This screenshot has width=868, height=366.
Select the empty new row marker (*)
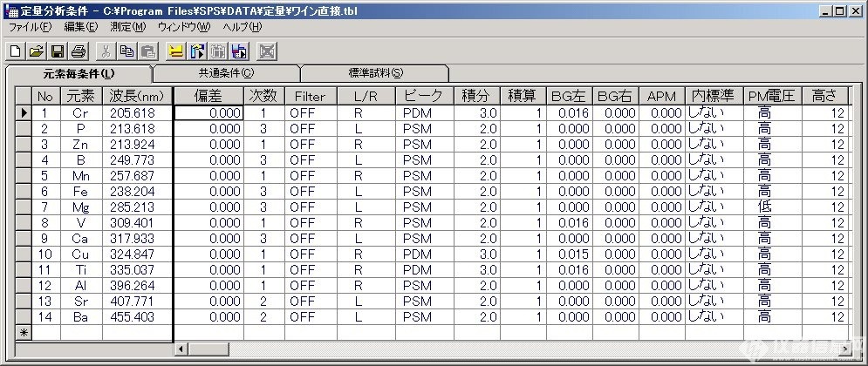pos(24,332)
